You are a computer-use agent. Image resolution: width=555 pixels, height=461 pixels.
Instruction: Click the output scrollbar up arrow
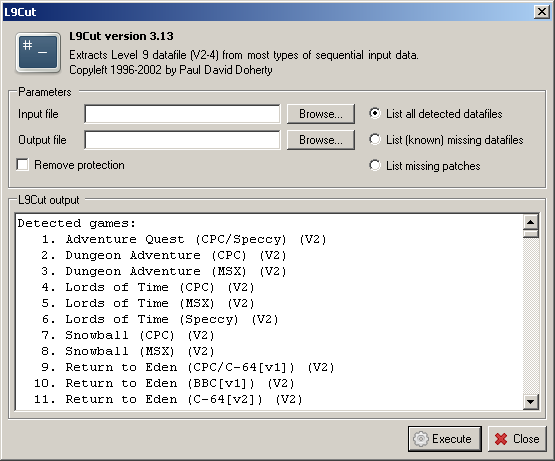coord(531,222)
